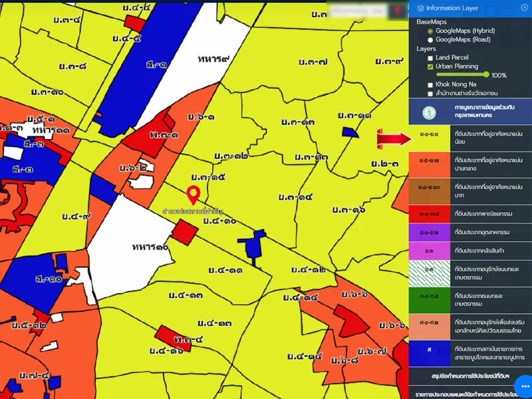Uncheck the Urban Planning layer
This screenshot has height=399, width=532.
point(430,67)
